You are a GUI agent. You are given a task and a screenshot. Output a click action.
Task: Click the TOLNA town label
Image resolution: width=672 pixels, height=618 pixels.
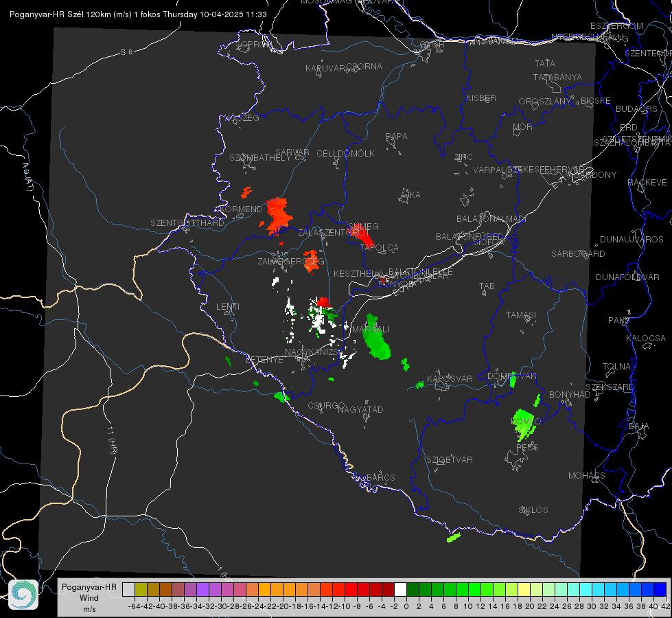coord(616,367)
